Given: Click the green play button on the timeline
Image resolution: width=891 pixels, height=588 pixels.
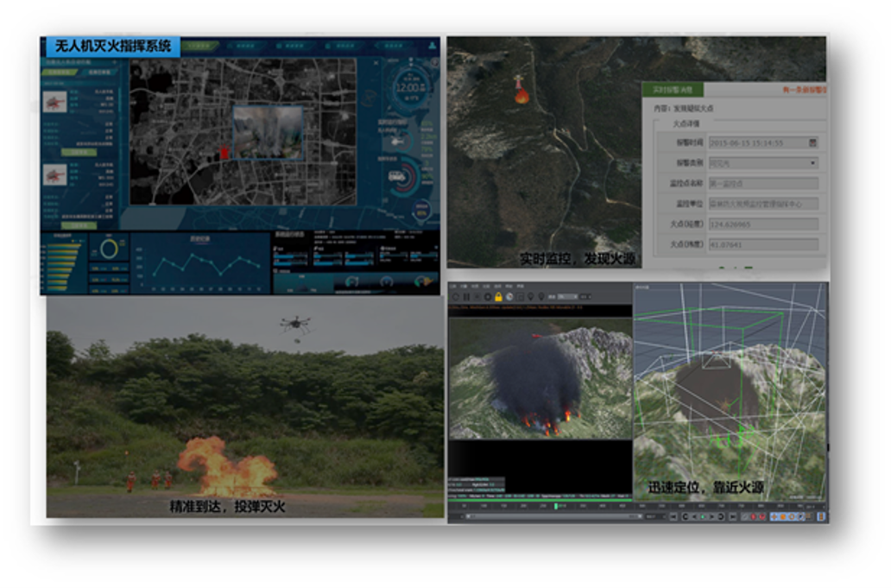Looking at the screenshot, I should 702,516.
